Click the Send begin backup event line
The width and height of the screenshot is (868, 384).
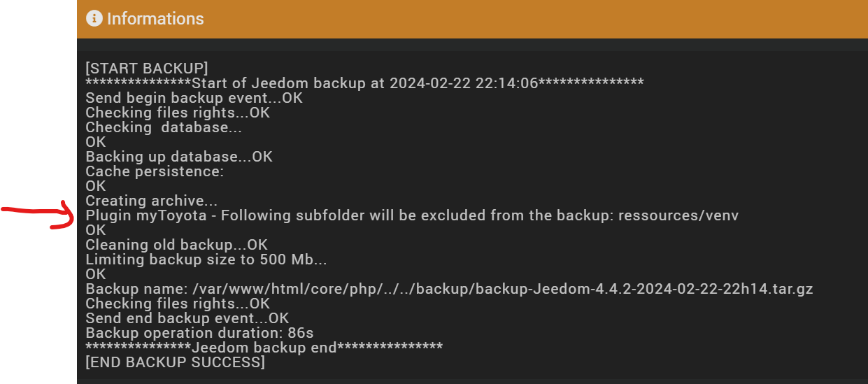pyautogui.click(x=194, y=98)
